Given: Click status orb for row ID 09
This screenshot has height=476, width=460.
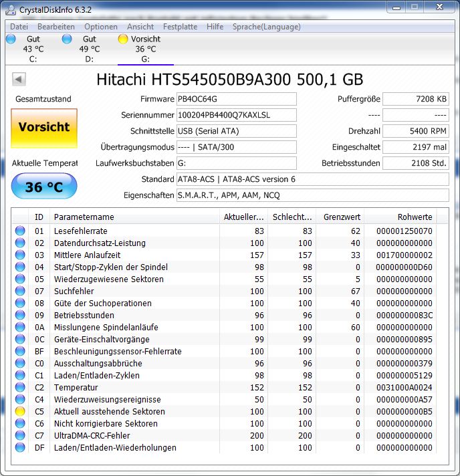Looking at the screenshot, I should (x=20, y=315).
